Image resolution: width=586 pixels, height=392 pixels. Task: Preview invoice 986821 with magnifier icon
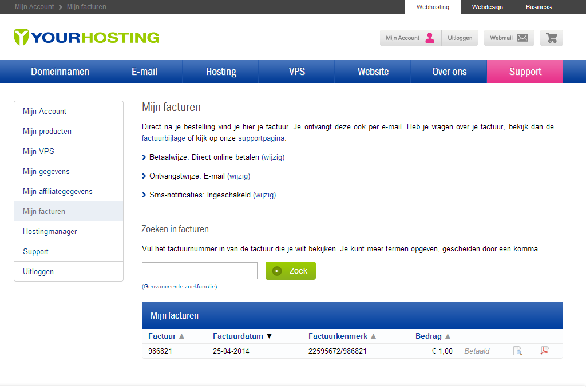[x=517, y=351]
